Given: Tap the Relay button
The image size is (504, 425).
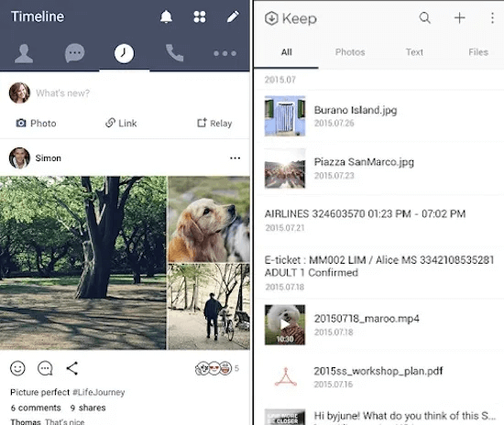Looking at the screenshot, I should [214, 123].
